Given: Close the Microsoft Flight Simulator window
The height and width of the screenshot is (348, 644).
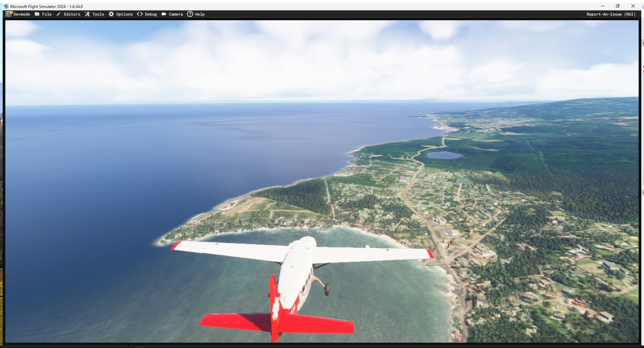Looking at the screenshot, I should [x=632, y=6].
